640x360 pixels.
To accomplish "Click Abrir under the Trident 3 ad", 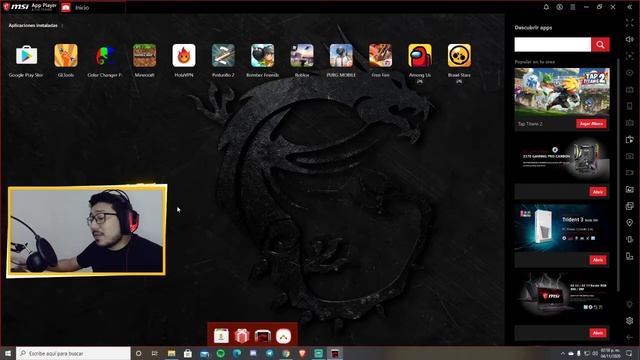I will tap(598, 260).
